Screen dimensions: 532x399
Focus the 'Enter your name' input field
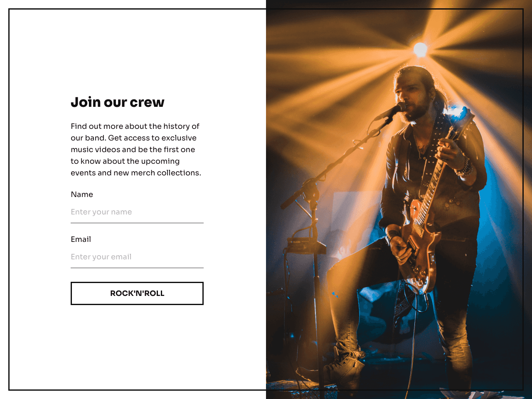click(137, 212)
